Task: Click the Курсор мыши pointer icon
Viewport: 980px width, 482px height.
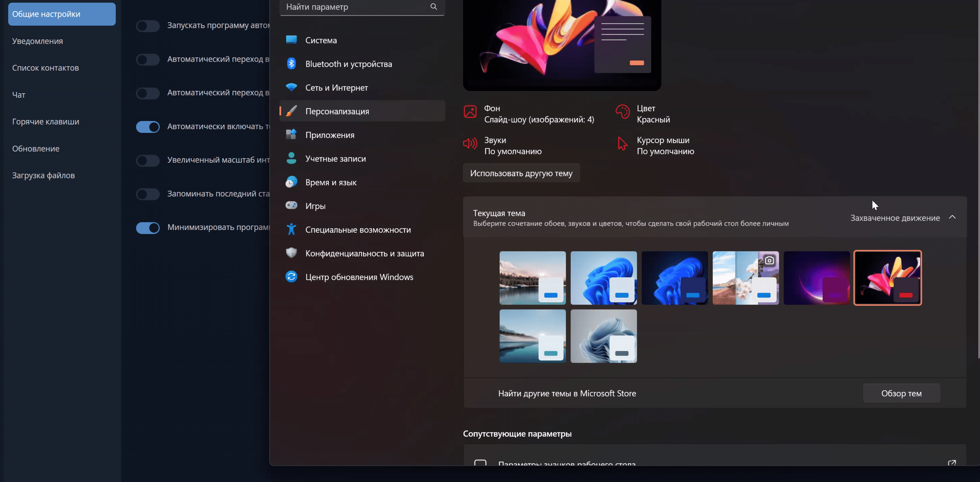Action: click(622, 143)
